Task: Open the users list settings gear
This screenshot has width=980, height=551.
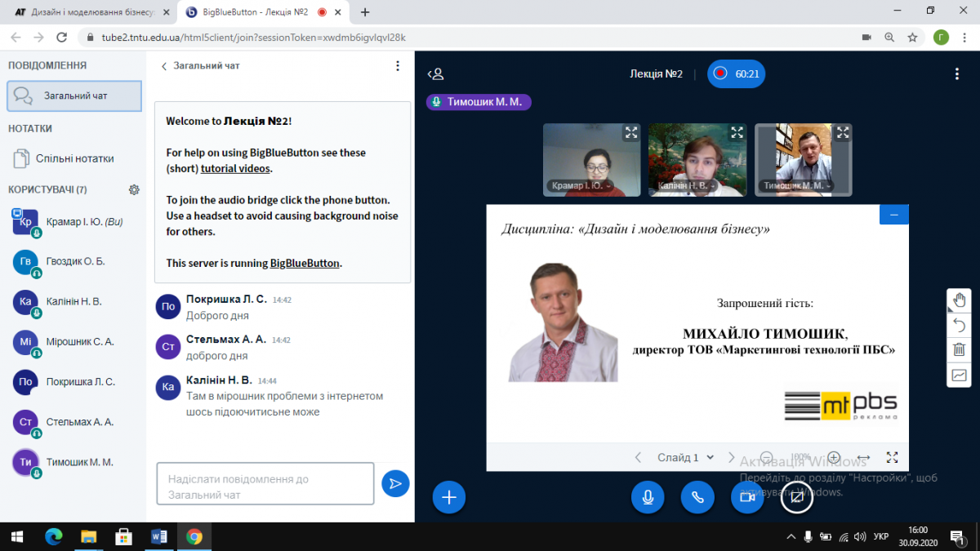Action: (x=134, y=189)
